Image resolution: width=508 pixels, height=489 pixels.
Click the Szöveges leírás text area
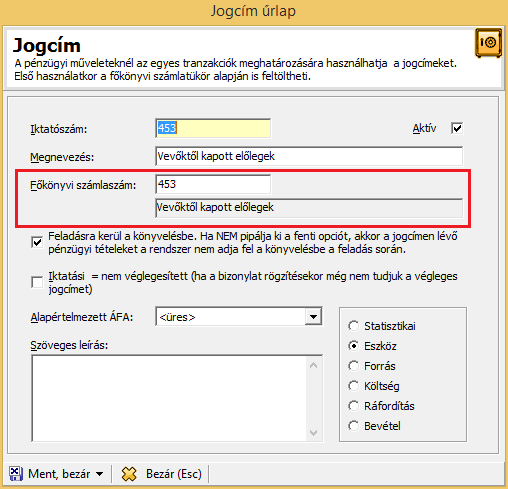tap(169, 398)
